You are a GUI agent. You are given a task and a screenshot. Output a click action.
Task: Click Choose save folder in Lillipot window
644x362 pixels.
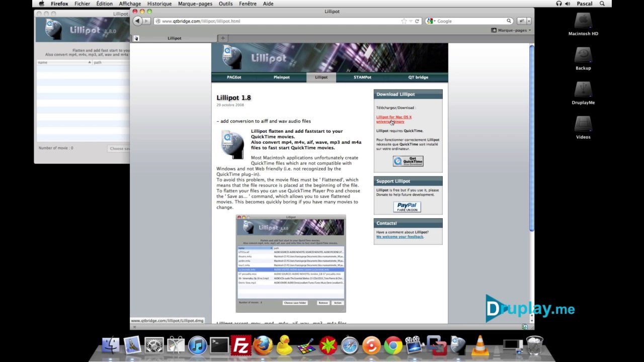[x=119, y=148]
